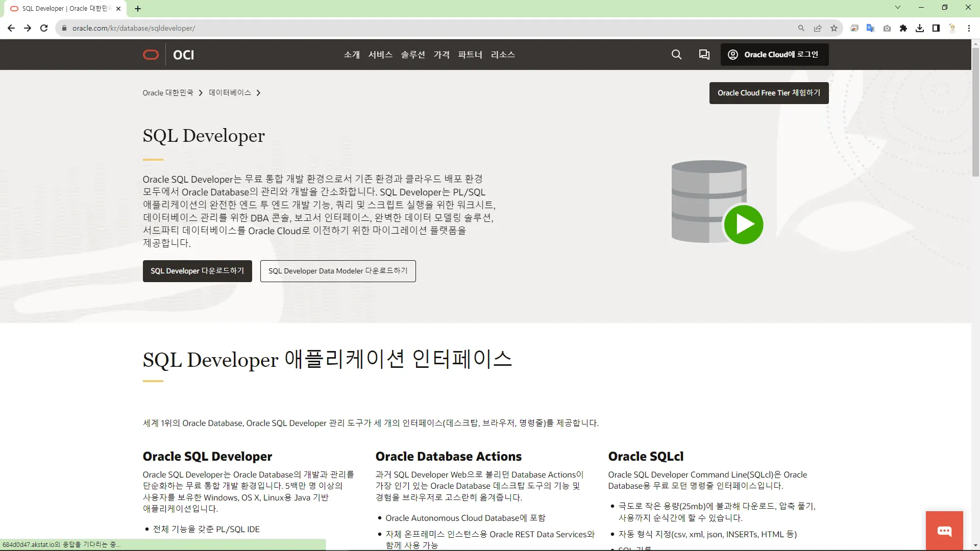Click SQL Developer Data Modeler 다운로드하기 button
The image size is (980, 551).
coord(338,271)
